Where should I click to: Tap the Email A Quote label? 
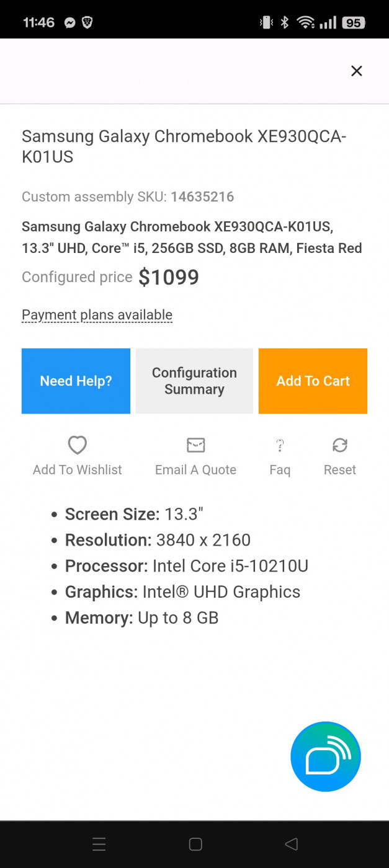point(195,470)
